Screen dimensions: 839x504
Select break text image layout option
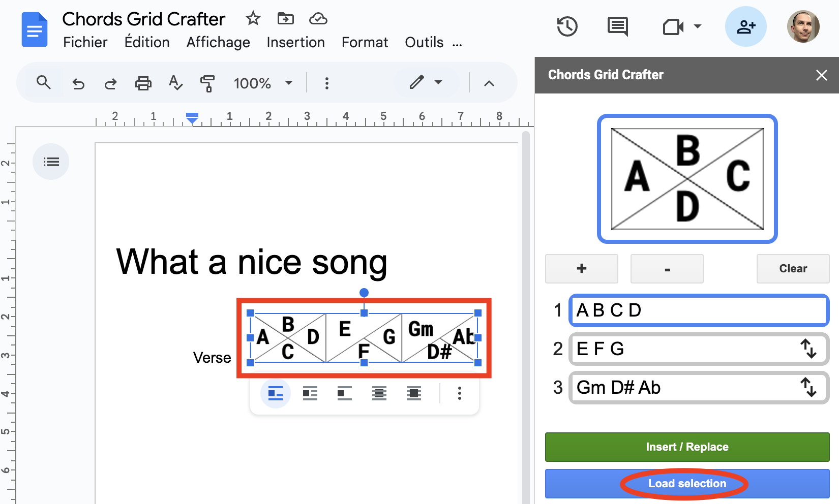[344, 393]
